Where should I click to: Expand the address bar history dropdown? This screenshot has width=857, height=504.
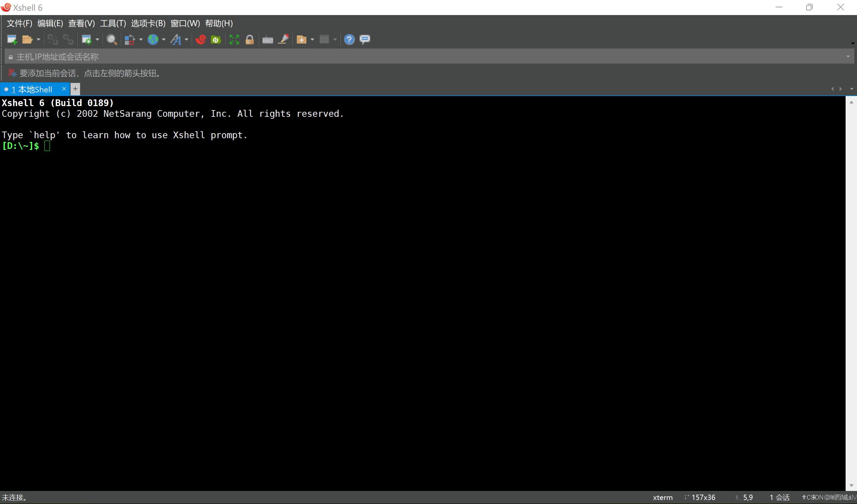pyautogui.click(x=848, y=57)
